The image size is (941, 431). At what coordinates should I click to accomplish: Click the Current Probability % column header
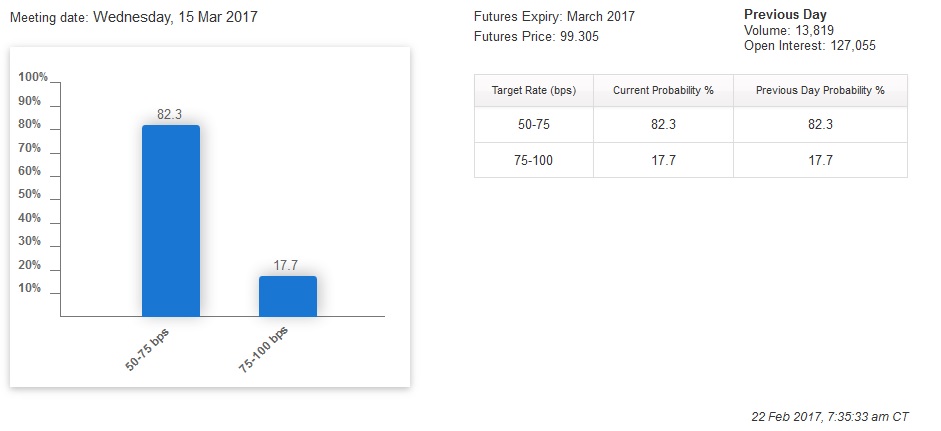click(x=663, y=91)
